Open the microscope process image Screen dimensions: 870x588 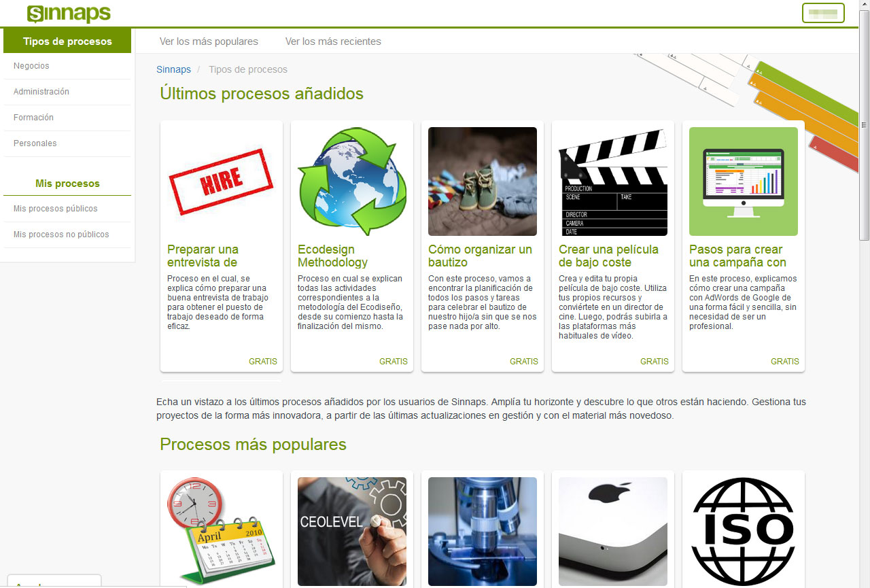(x=482, y=531)
